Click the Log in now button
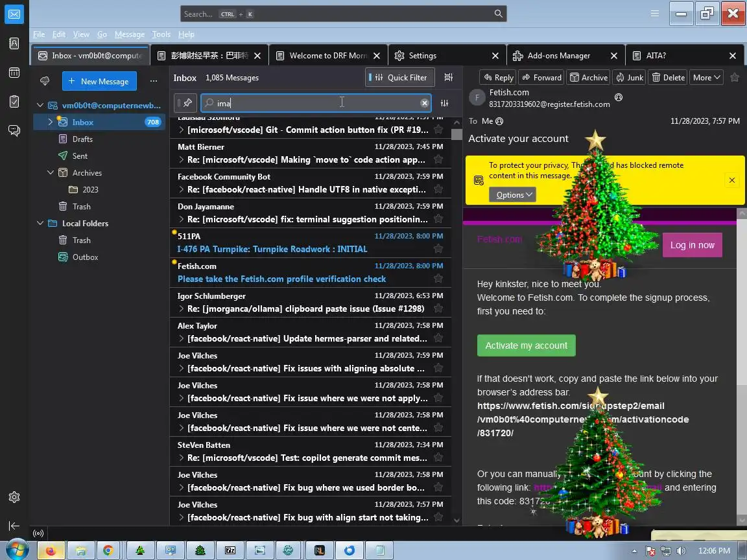747x560 pixels. pos(693,245)
